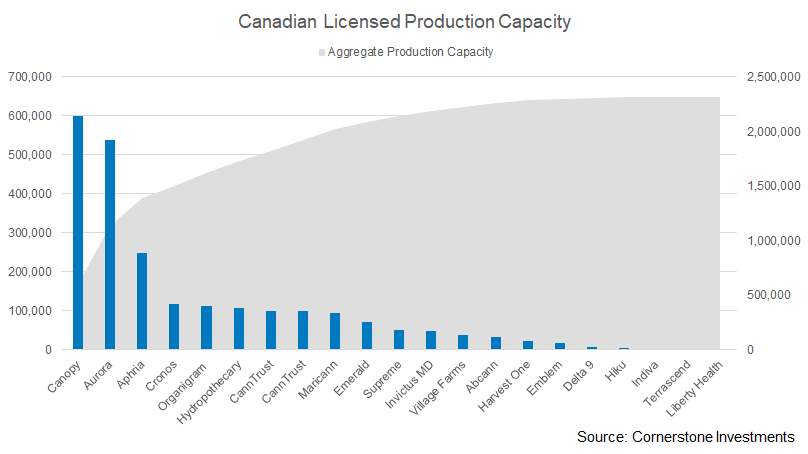Click the left axis value '200,000'
This screenshot has height=454, width=808.
[30, 272]
